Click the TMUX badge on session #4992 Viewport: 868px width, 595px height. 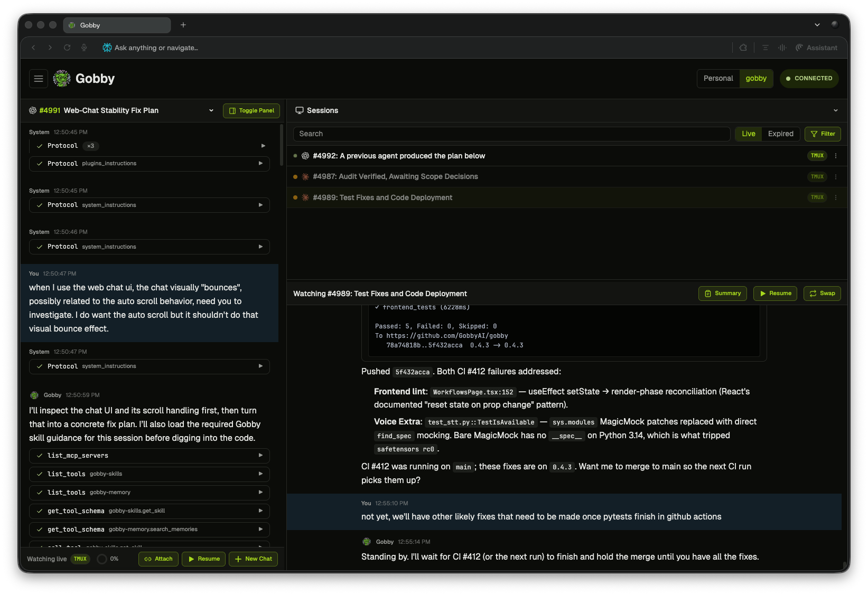(x=817, y=156)
